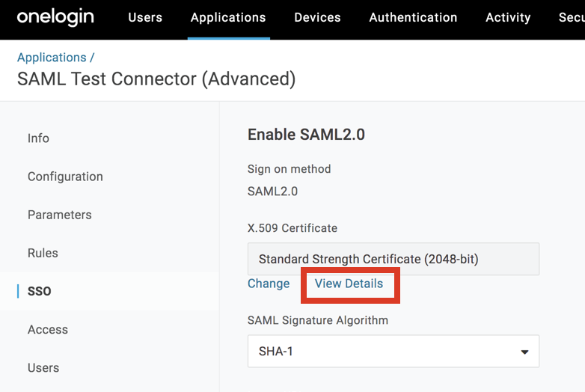
Task: Open the Authentication menu
Action: pos(413,17)
